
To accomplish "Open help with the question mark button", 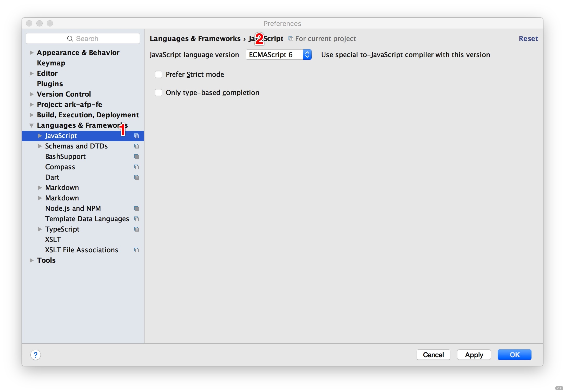I will point(36,355).
